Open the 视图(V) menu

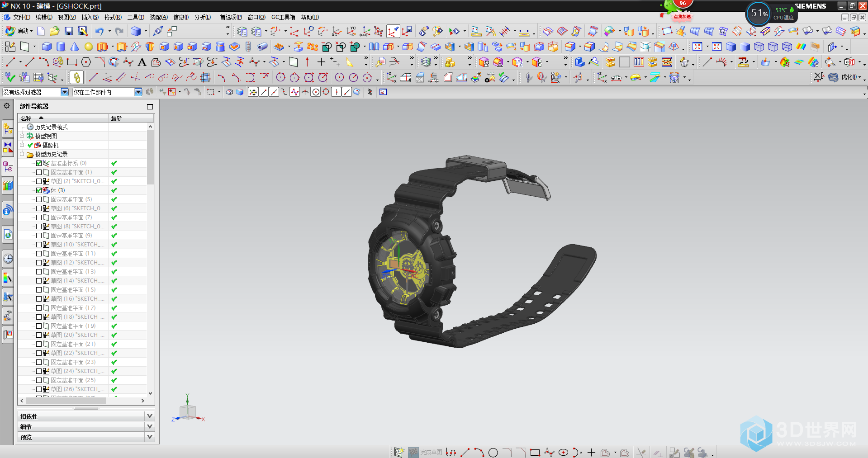(66, 17)
